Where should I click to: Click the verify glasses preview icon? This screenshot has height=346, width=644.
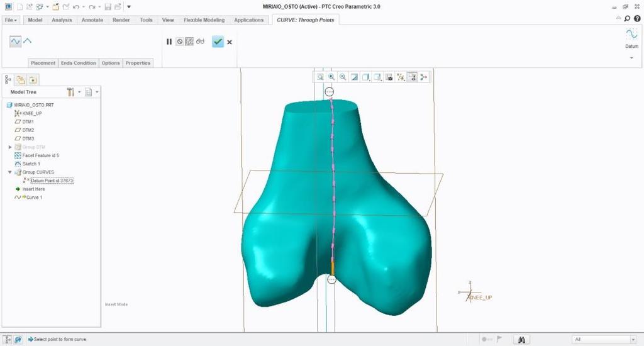click(x=200, y=42)
